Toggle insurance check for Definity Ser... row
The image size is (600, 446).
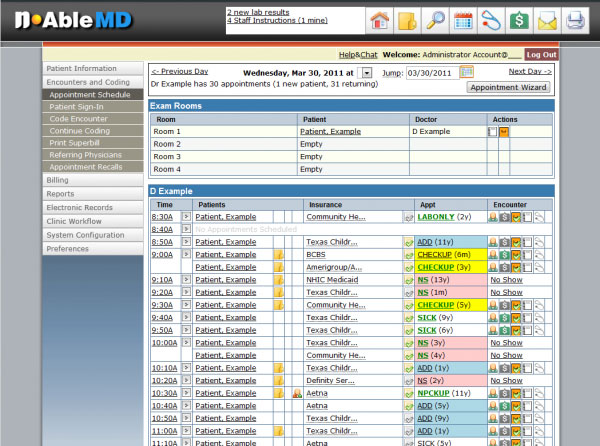point(409,381)
